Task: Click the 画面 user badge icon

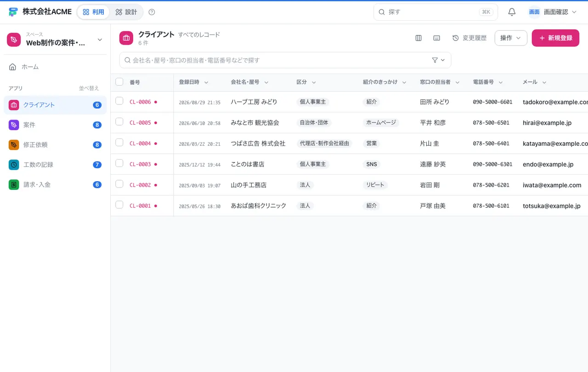Action: [534, 12]
